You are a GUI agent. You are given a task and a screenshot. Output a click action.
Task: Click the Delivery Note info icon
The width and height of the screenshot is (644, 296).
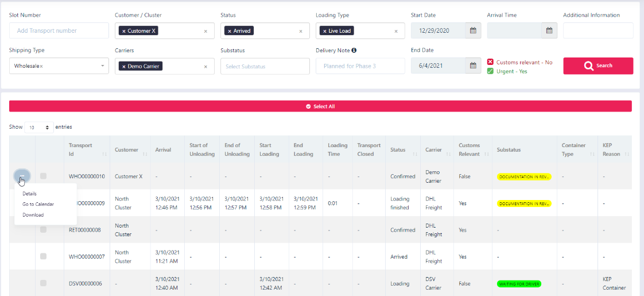coord(354,51)
